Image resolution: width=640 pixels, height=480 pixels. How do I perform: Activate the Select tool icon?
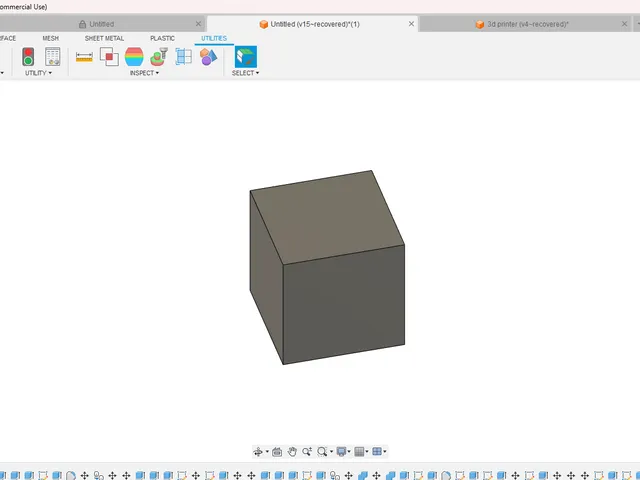[x=246, y=57]
